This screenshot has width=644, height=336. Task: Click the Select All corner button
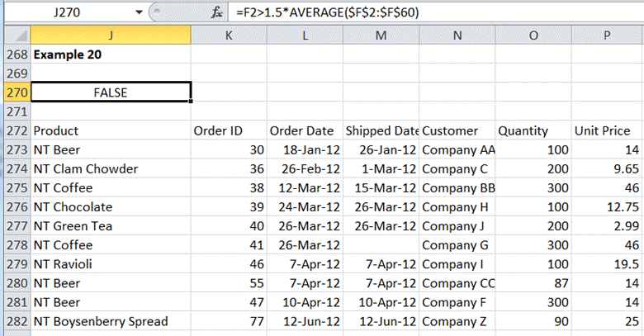coord(15,35)
